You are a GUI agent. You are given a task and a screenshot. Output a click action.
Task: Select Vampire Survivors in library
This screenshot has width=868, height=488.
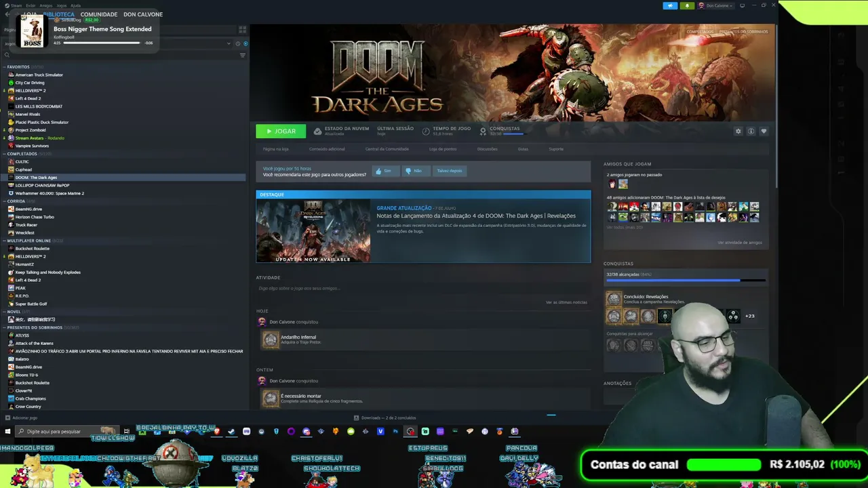[32, 146]
